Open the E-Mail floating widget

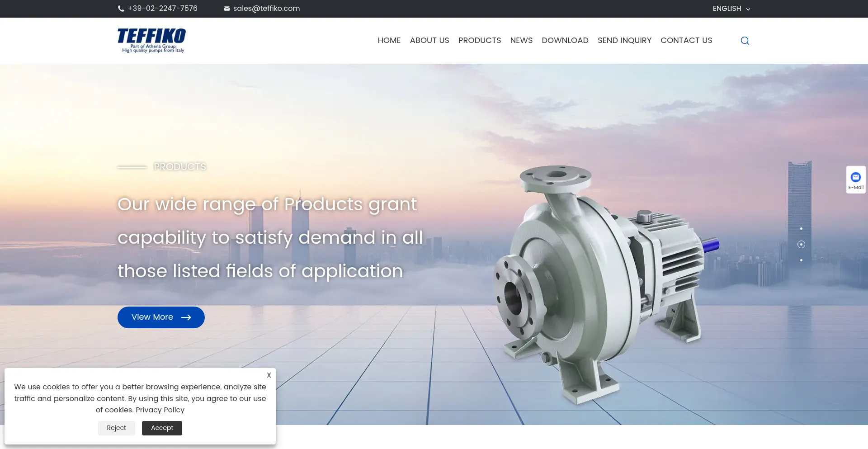click(855, 180)
